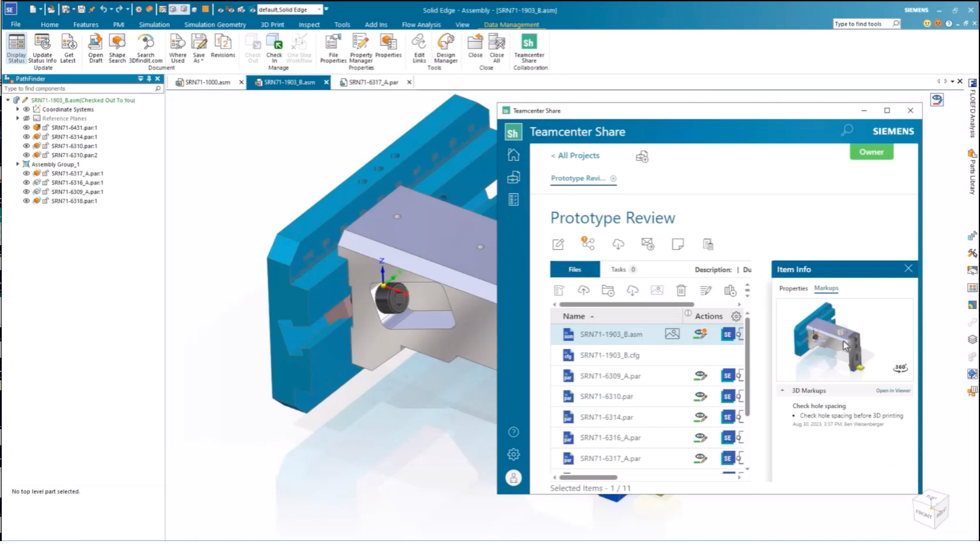Expand Assembly Group_1 in PathFinder
Image resolution: width=980 pixels, height=544 pixels.
click(17, 164)
